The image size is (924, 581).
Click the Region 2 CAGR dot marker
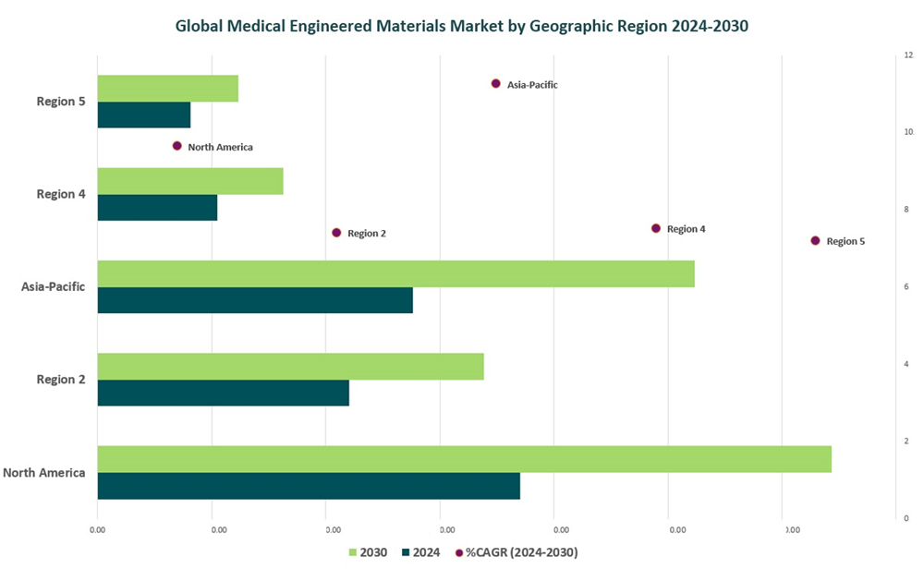(336, 233)
